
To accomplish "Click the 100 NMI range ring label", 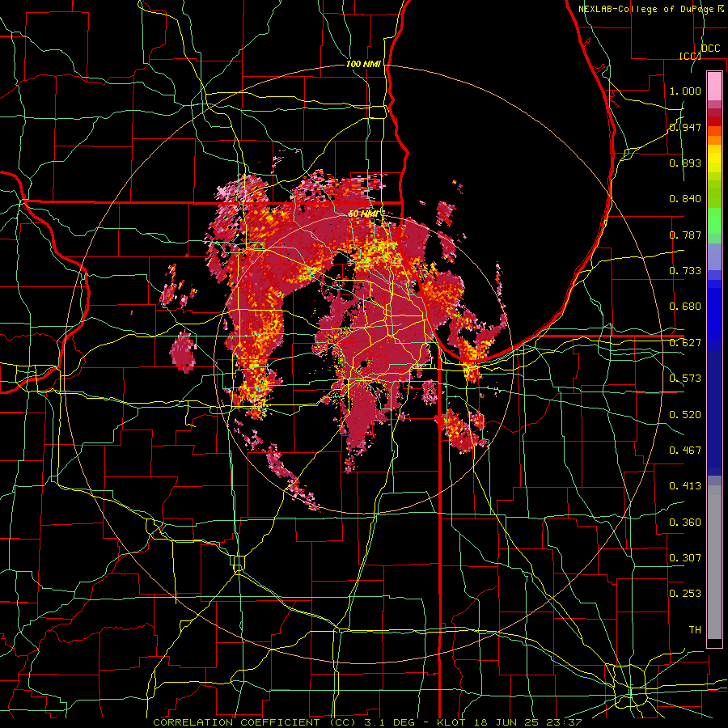I will click(x=363, y=64).
